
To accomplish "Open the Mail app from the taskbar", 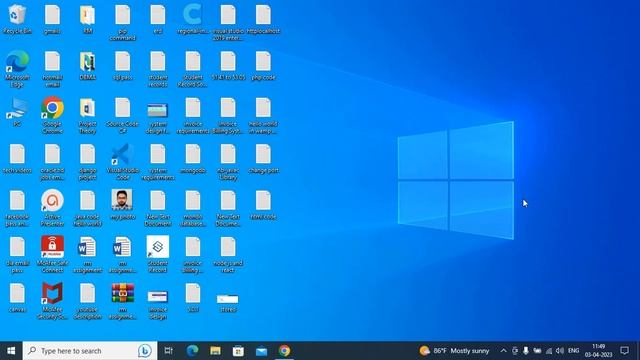I will [261, 351].
